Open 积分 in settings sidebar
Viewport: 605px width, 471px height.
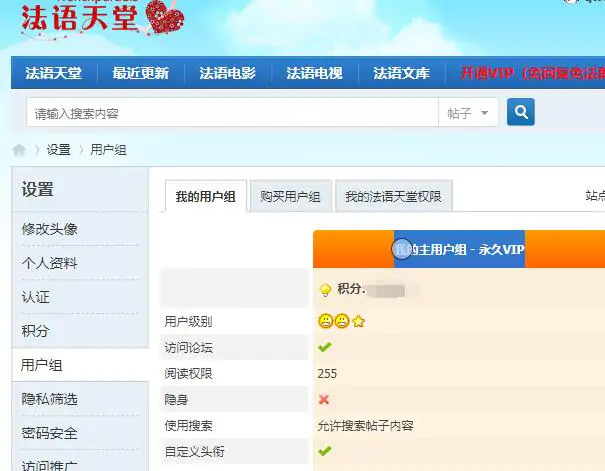(x=35, y=331)
